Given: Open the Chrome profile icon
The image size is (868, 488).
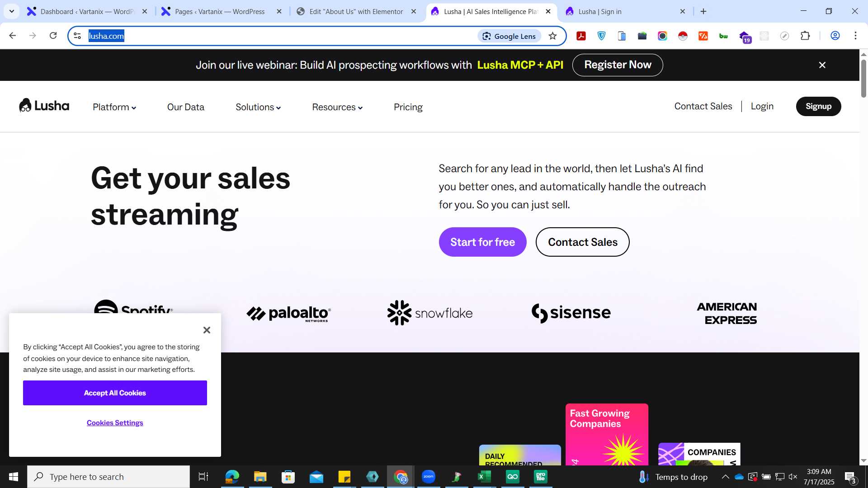Looking at the screenshot, I should point(835,36).
